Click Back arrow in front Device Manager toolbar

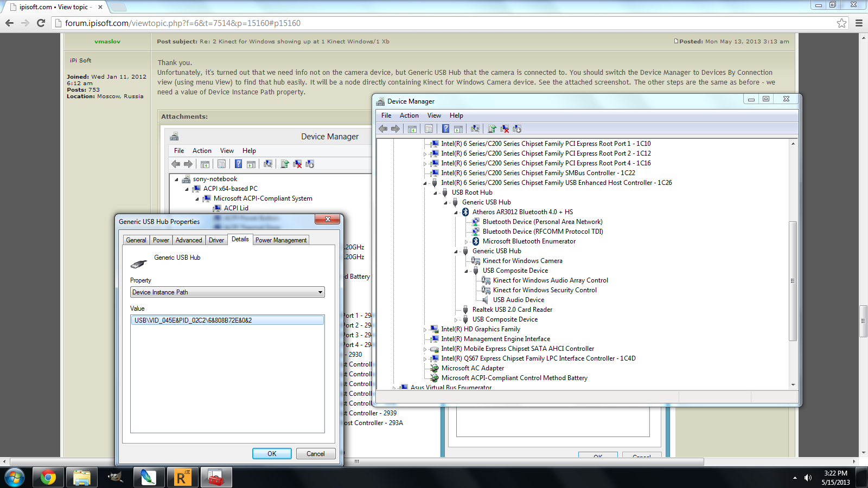click(383, 129)
